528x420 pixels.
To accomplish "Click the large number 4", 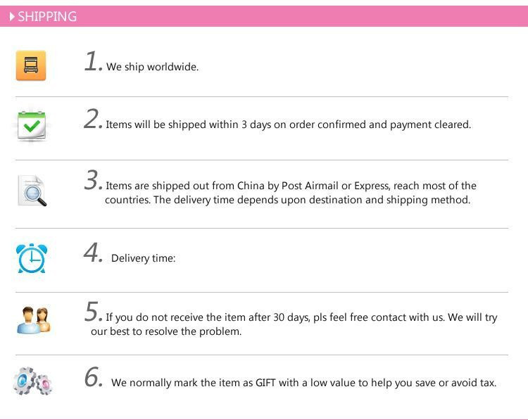I will click(x=93, y=253).
